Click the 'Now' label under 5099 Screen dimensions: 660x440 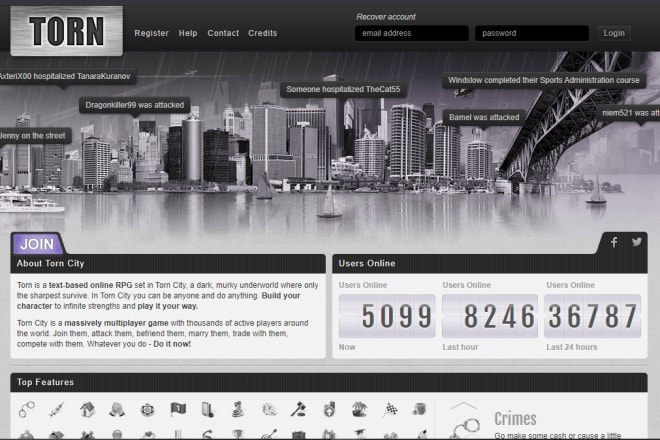click(347, 347)
